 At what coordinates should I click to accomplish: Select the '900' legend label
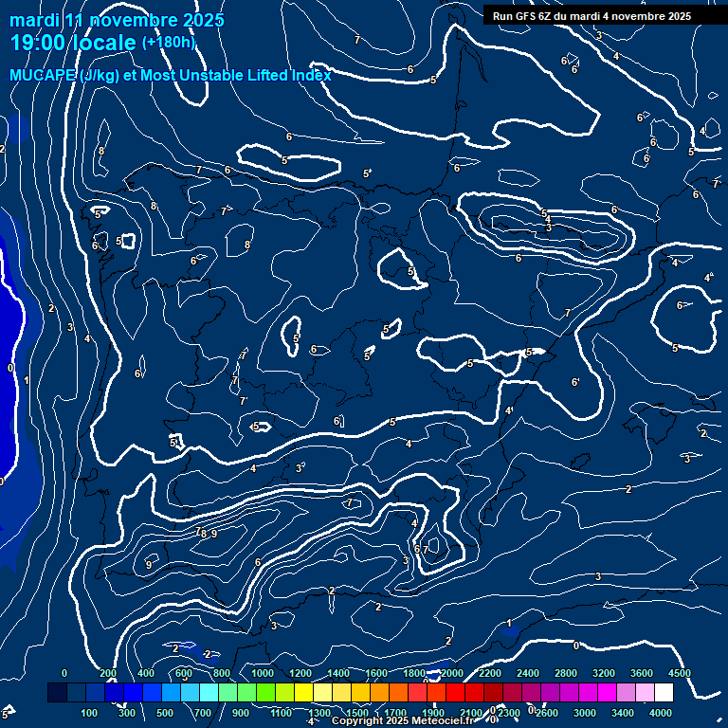pos(241,713)
